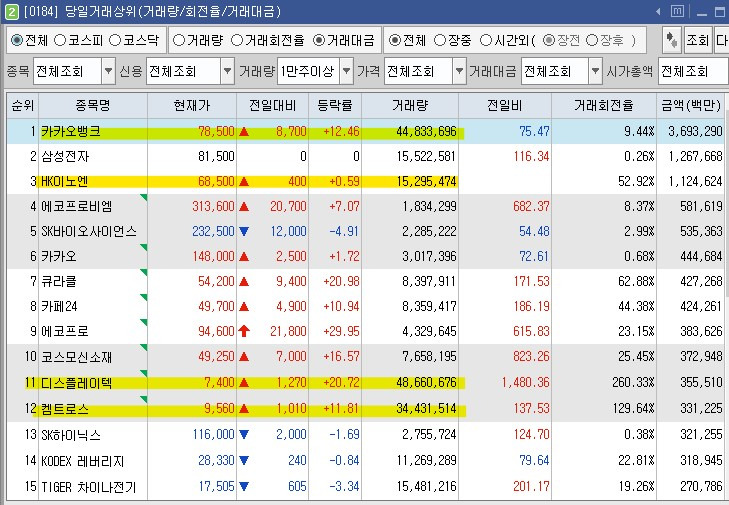Click the 48,660,676 volume cell
The width and height of the screenshot is (729, 505).
tap(426, 383)
